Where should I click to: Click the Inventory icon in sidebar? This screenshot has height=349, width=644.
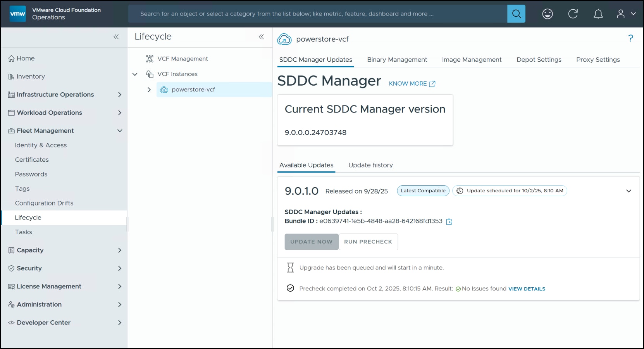[x=11, y=77]
